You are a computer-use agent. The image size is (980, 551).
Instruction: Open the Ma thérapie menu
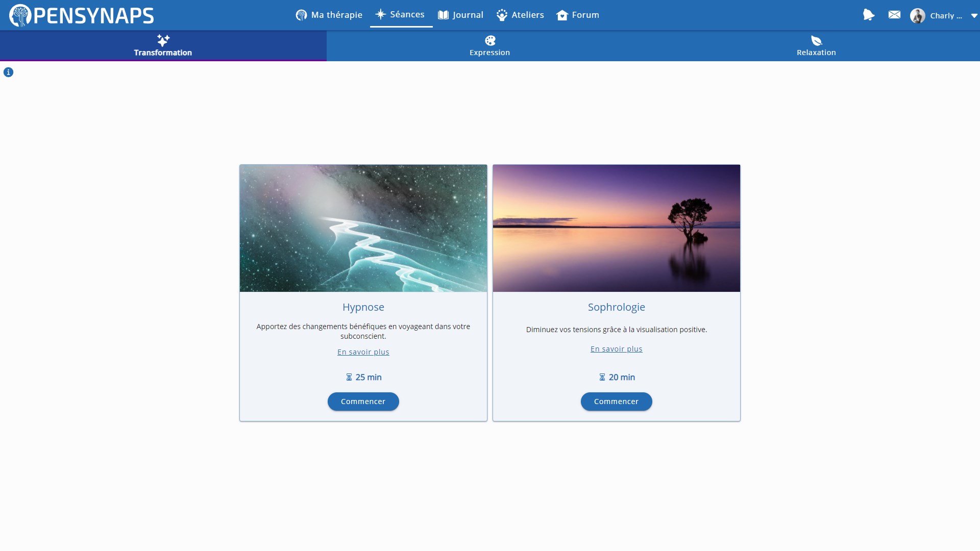pyautogui.click(x=329, y=15)
